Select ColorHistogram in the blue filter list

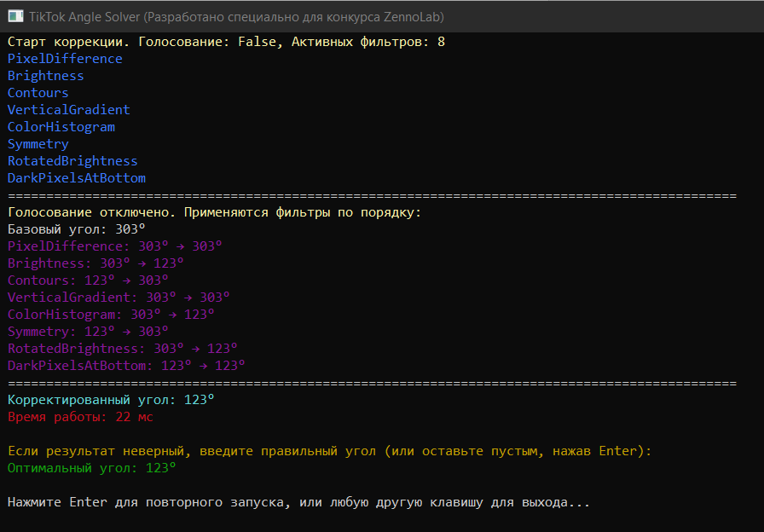[61, 127]
